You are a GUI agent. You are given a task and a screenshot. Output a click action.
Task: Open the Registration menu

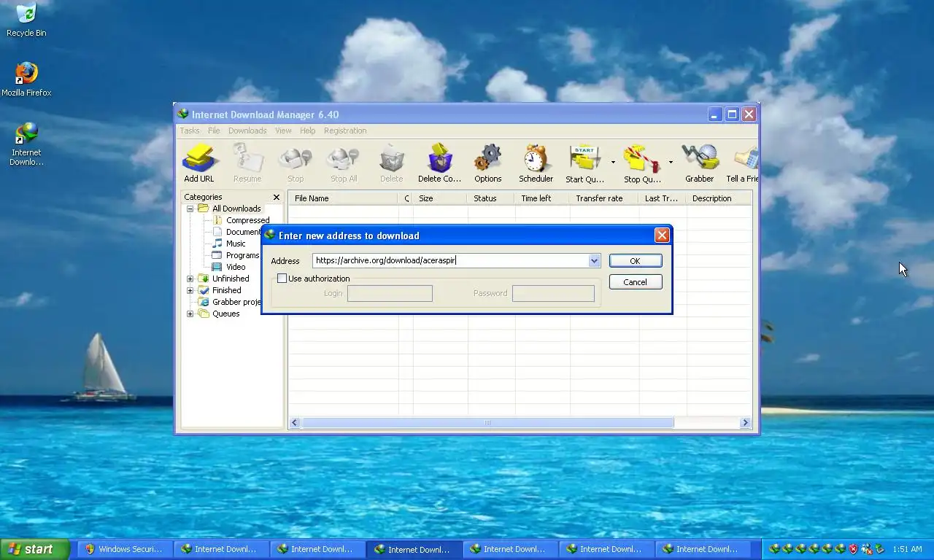pos(345,131)
